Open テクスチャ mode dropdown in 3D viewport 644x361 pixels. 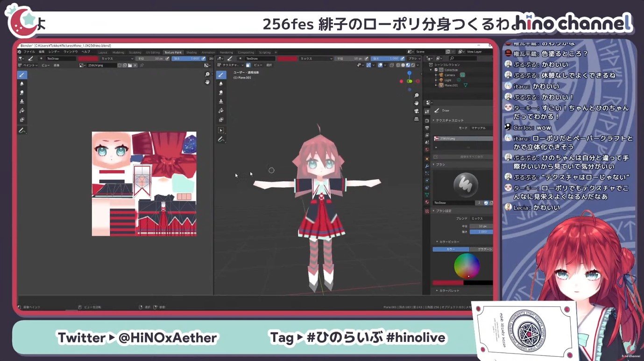(229, 65)
